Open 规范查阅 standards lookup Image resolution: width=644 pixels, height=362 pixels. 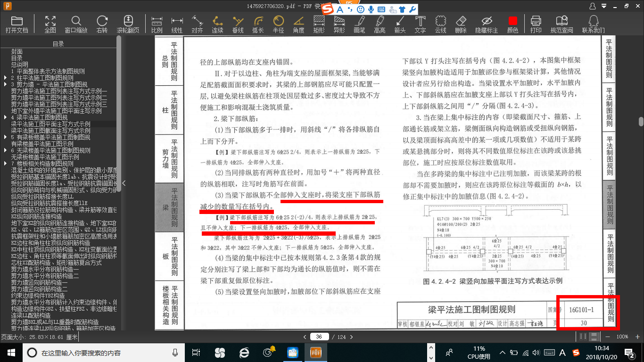pos(561,24)
